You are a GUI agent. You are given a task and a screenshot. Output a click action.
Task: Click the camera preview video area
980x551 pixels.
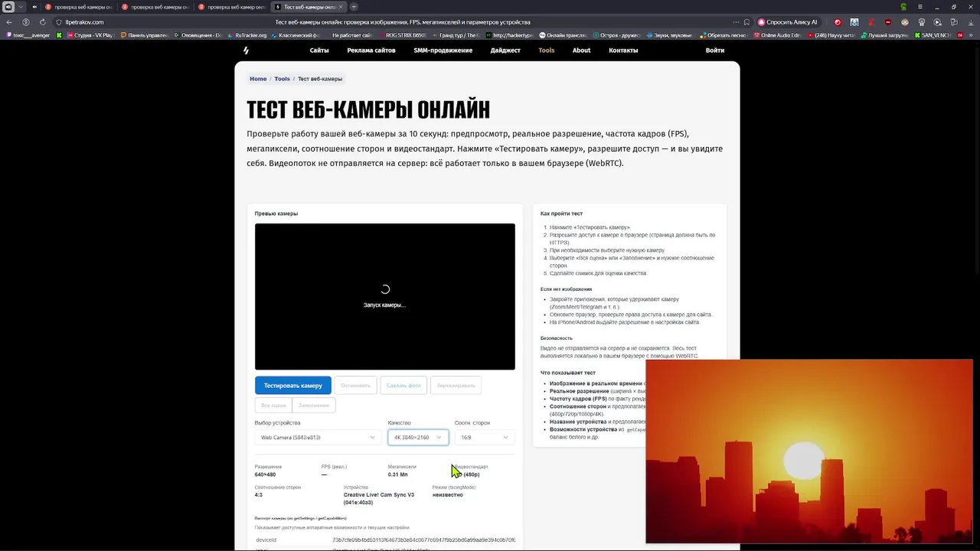pos(385,297)
